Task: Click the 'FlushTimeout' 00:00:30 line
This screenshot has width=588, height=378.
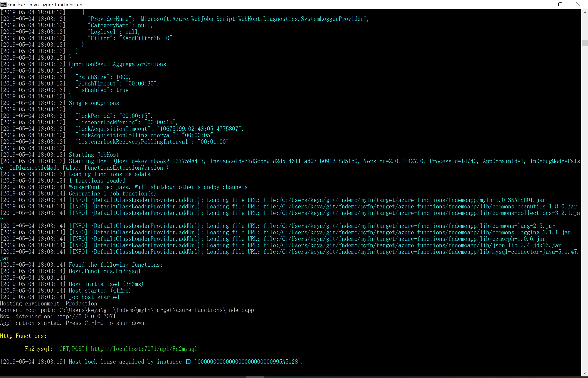Action: click(80, 84)
